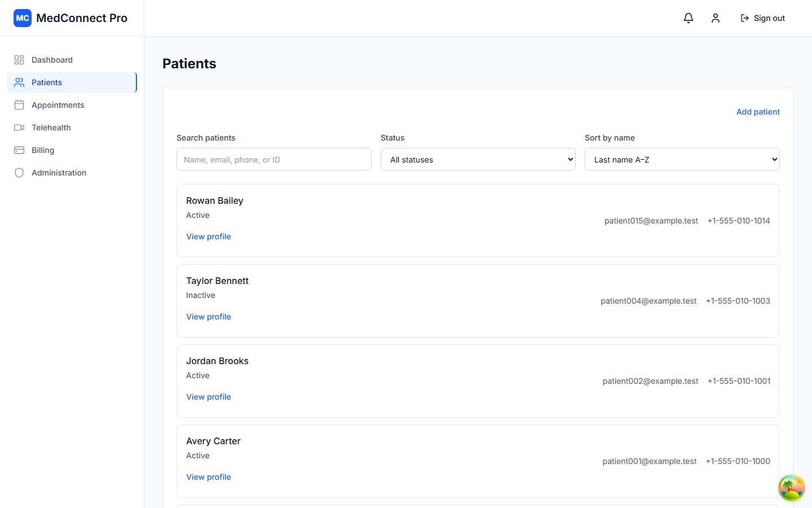Click phone number +1-555-010-1001

tap(739, 381)
